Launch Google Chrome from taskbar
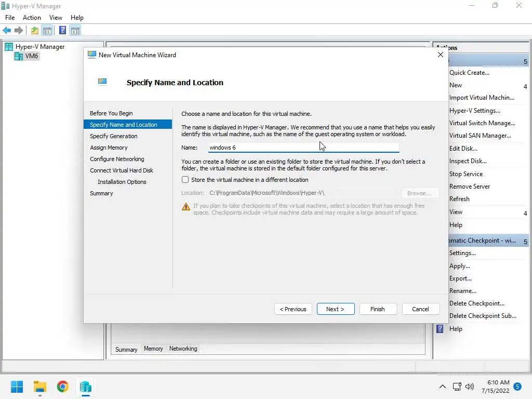 [63, 387]
